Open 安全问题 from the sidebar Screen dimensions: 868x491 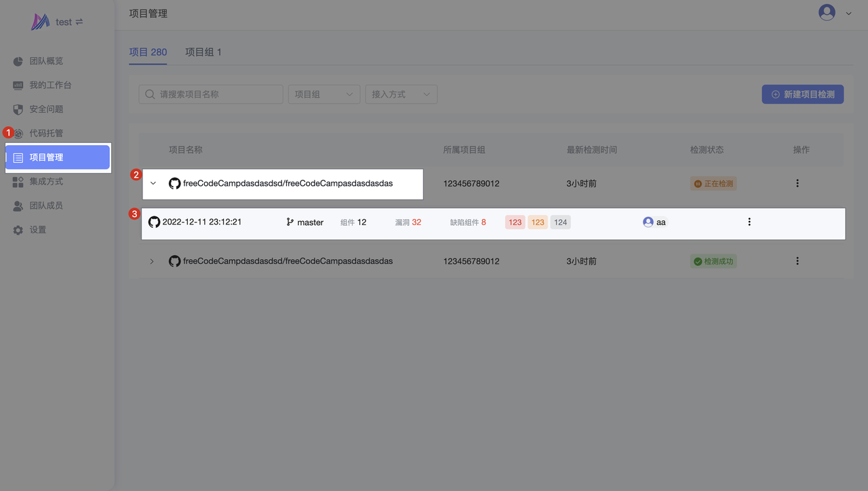45,109
